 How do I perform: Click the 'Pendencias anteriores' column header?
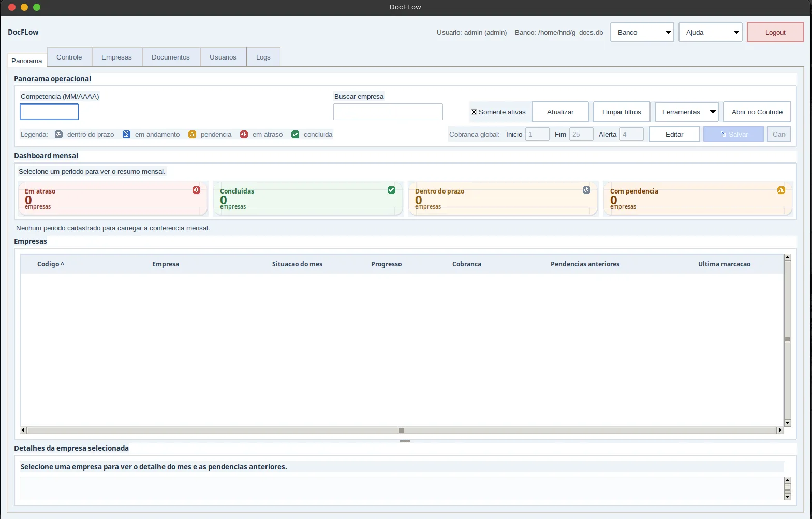tap(585, 264)
